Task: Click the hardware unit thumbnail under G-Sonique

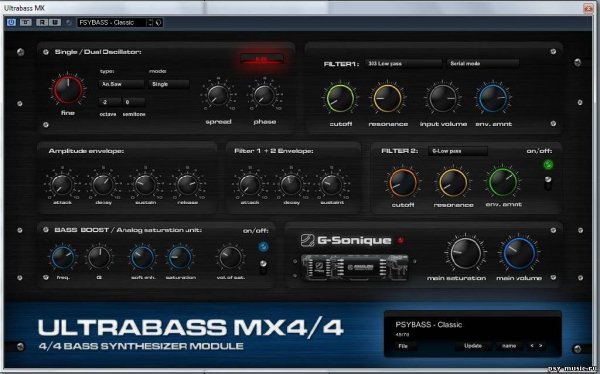Action: [354, 267]
